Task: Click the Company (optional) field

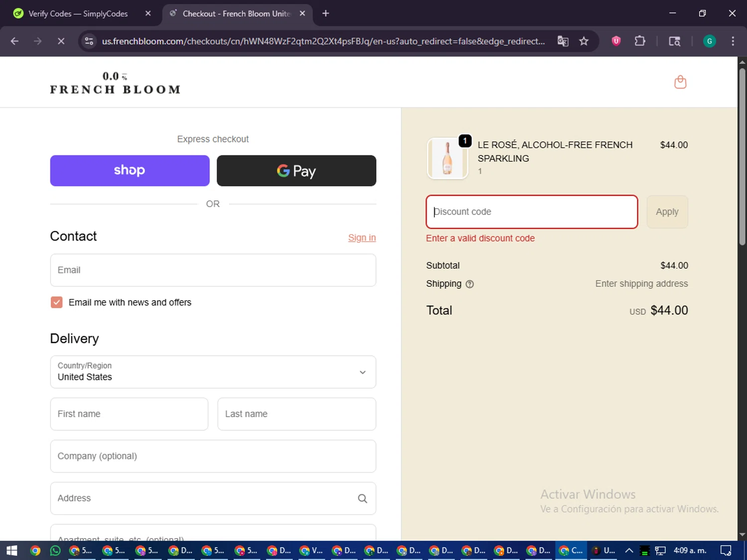Action: [213, 456]
